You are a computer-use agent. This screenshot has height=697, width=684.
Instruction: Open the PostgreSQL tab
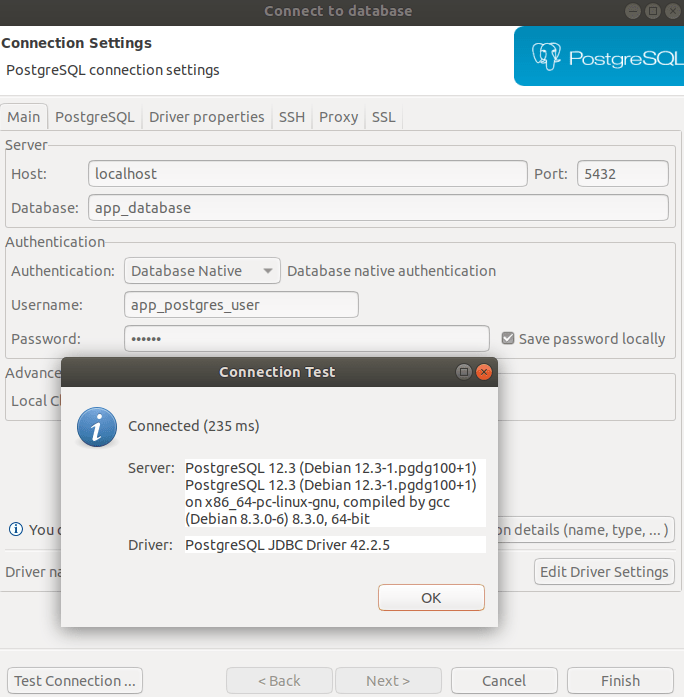click(x=94, y=116)
